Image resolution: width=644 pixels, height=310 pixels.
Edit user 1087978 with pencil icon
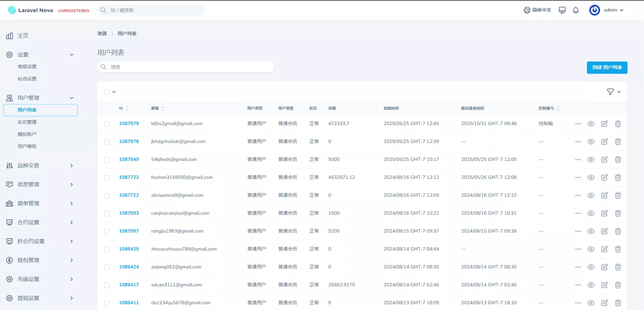pos(604,142)
